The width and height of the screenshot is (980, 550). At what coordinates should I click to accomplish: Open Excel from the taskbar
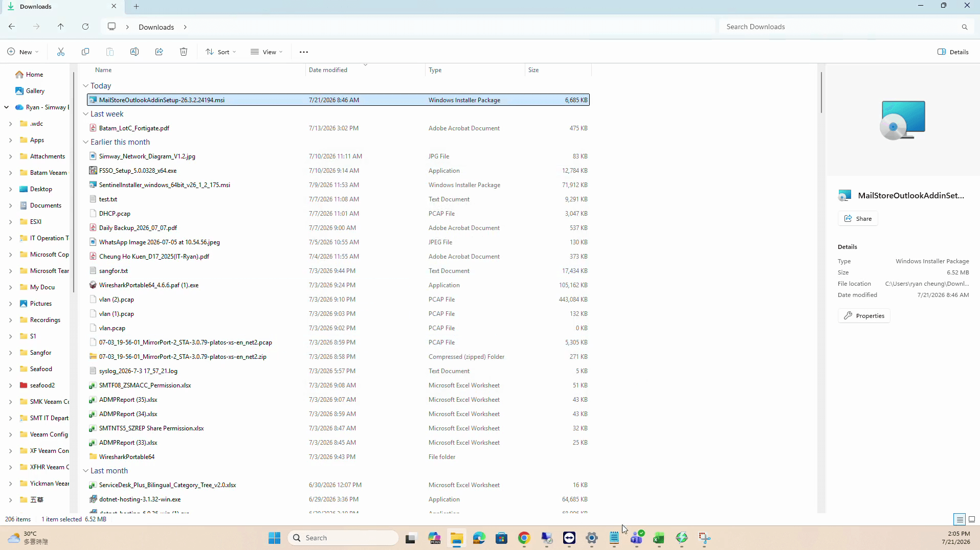659,538
